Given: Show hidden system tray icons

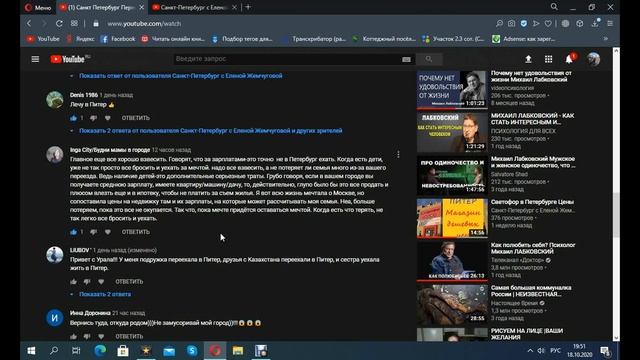Looking at the screenshot, I should tap(530, 351).
